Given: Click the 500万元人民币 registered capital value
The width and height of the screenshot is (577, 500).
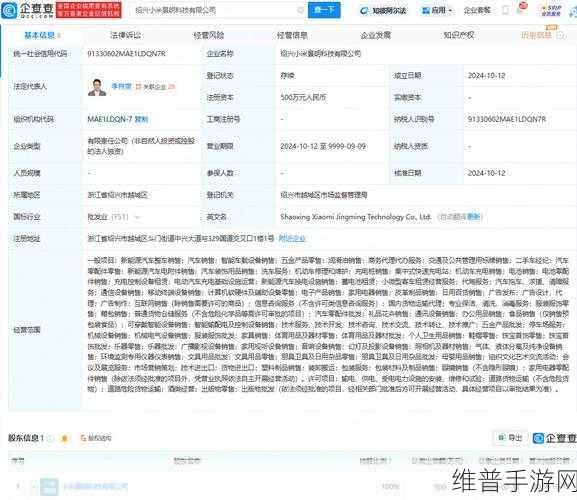Looking at the screenshot, I should coord(303,97).
